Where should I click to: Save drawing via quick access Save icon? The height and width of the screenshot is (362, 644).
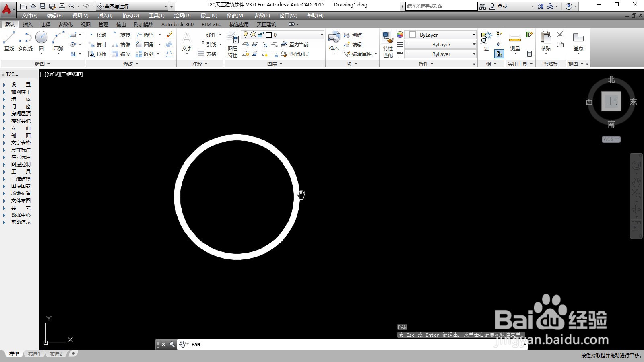tap(43, 6)
